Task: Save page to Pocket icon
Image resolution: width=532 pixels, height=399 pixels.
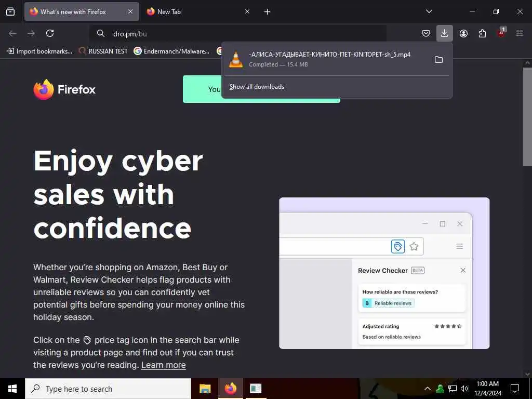Action: 426,33
